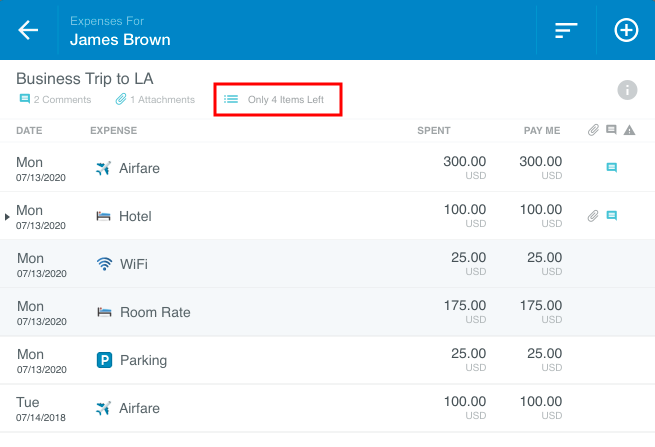
Task: Open the comment on first Airfare row
Action: click(612, 168)
